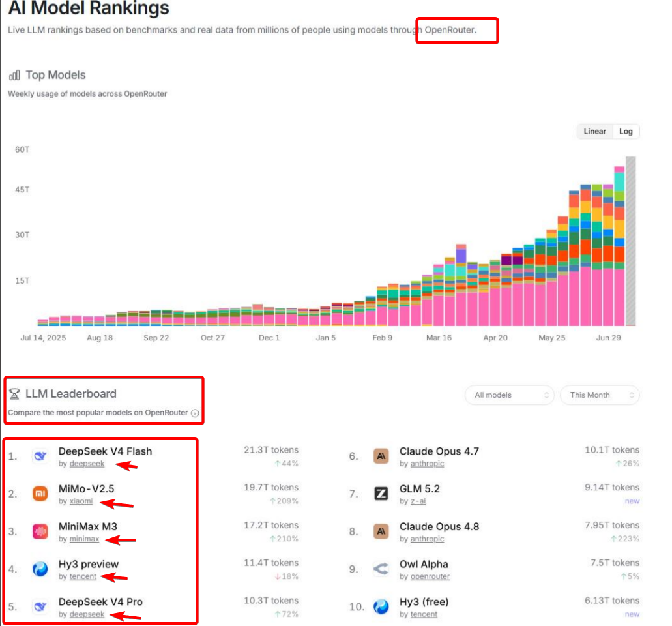
Task: Click the GLM 5.2 black Z icon
Action: pyautogui.click(x=381, y=494)
